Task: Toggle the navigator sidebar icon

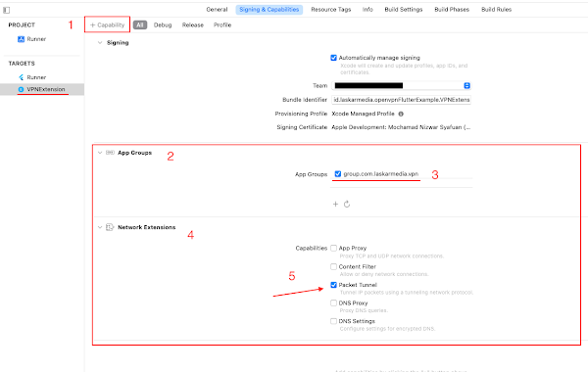Action: coord(7,10)
